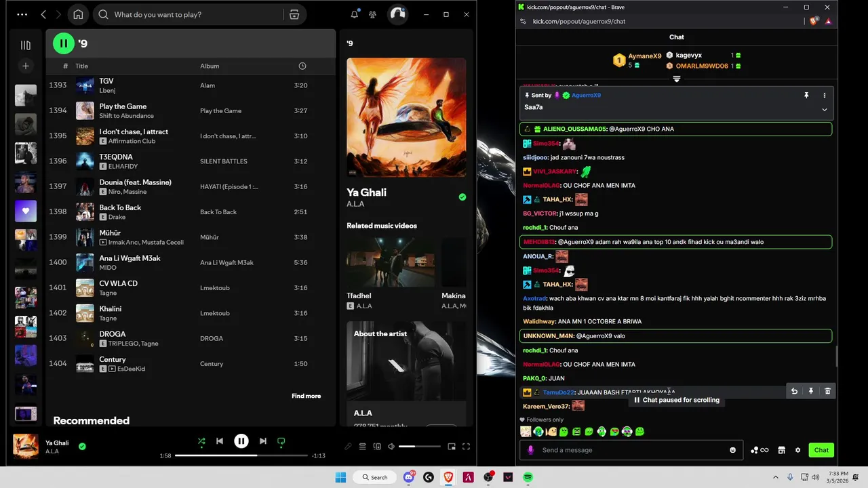This screenshot has width=868, height=488.
Task: Skip to the previous track
Action: pyautogui.click(x=220, y=441)
